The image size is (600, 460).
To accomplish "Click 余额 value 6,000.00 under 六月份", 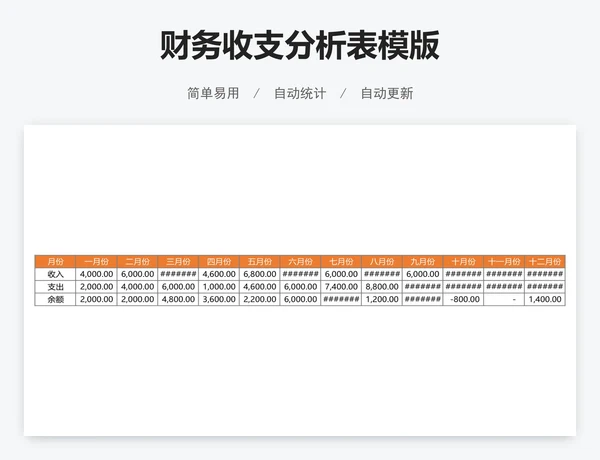I will 300,299.
